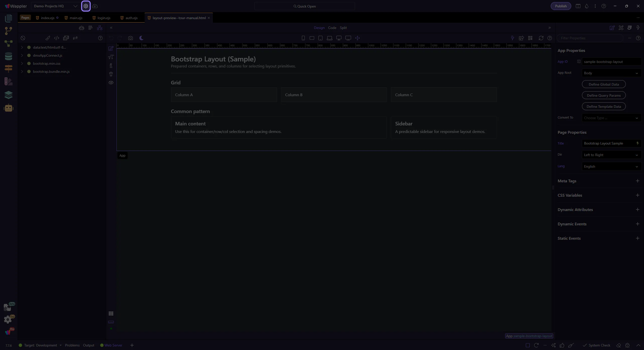Click the refresh design view icon

[x=541, y=38]
